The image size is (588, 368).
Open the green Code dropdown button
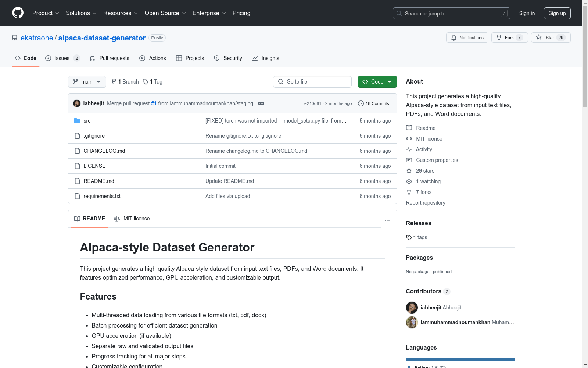[377, 82]
